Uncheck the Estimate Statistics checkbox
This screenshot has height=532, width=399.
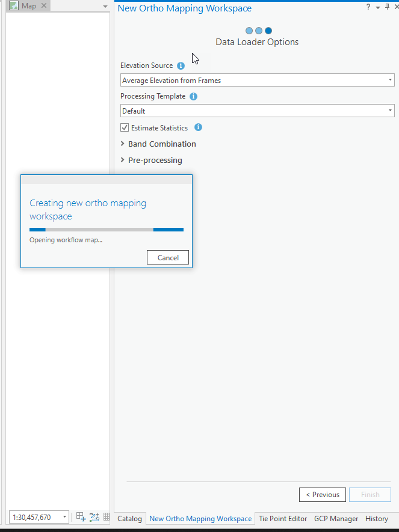(x=125, y=128)
